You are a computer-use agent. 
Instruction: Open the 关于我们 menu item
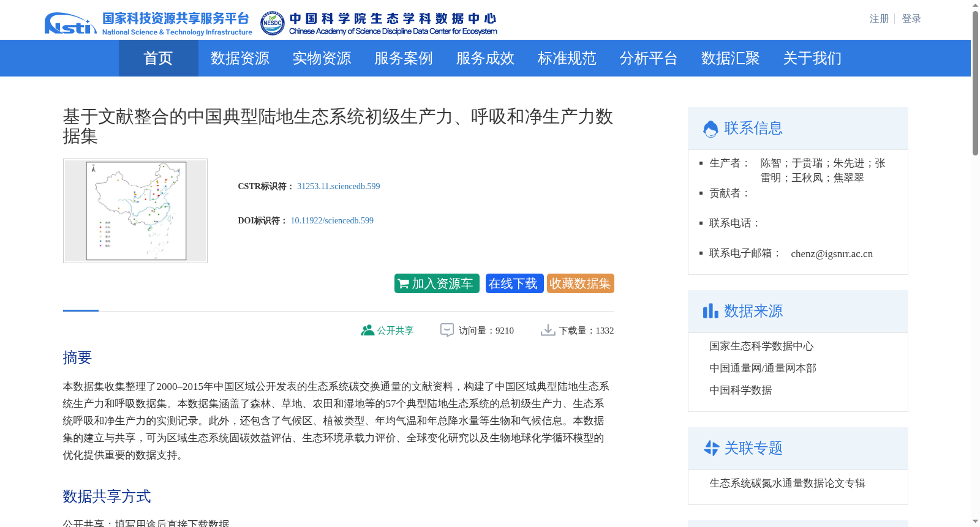pyautogui.click(x=812, y=58)
